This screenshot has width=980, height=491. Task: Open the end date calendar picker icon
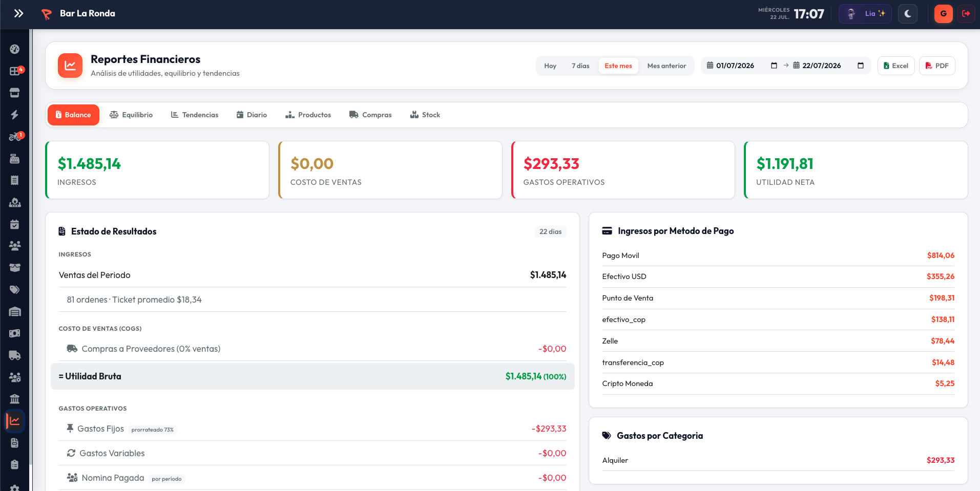click(861, 66)
